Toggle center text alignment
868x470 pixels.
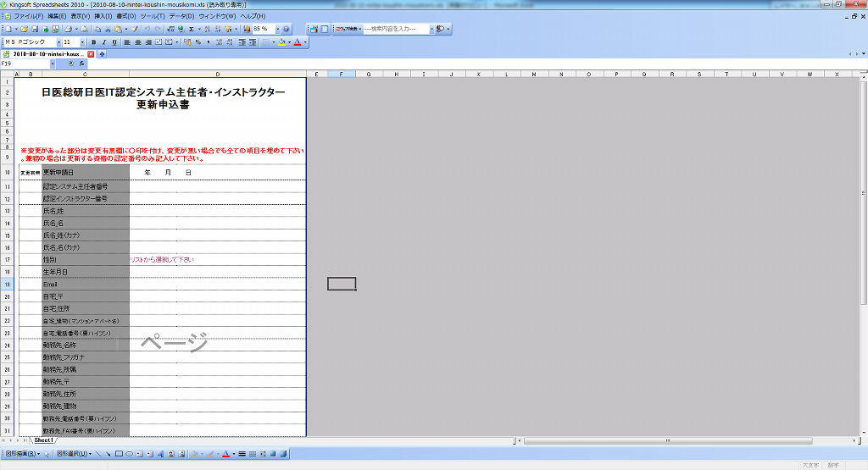point(138,42)
